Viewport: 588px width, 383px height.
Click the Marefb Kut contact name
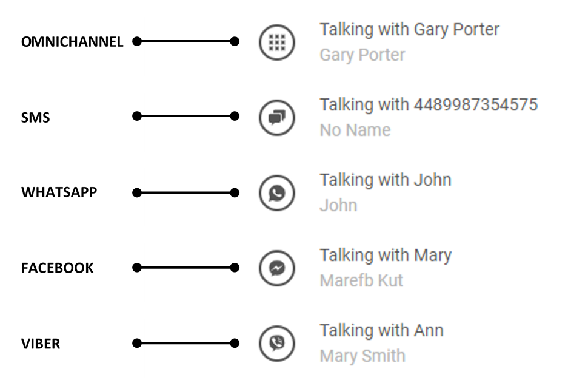click(x=361, y=280)
